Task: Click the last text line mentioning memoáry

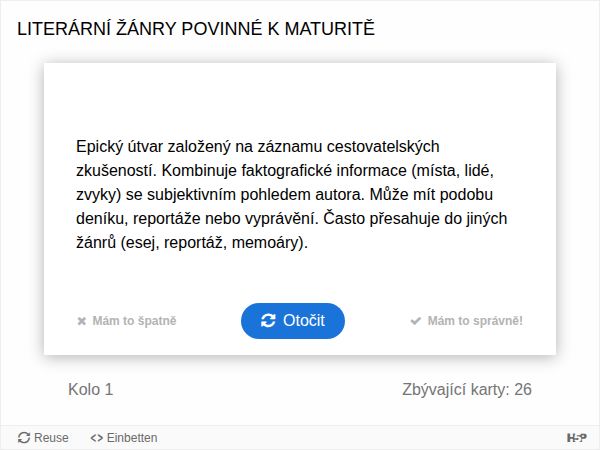Action: coord(192,242)
